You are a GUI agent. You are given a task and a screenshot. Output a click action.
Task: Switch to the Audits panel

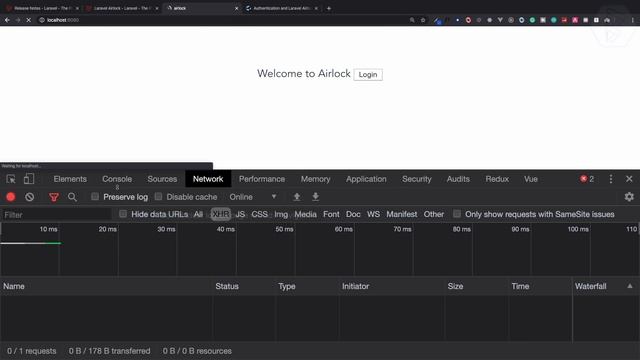coord(458,179)
